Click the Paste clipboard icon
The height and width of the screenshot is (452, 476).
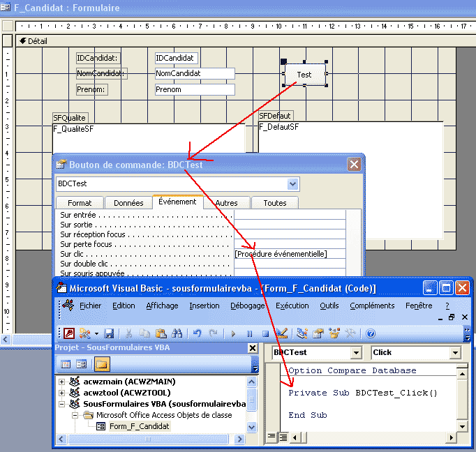click(161, 333)
